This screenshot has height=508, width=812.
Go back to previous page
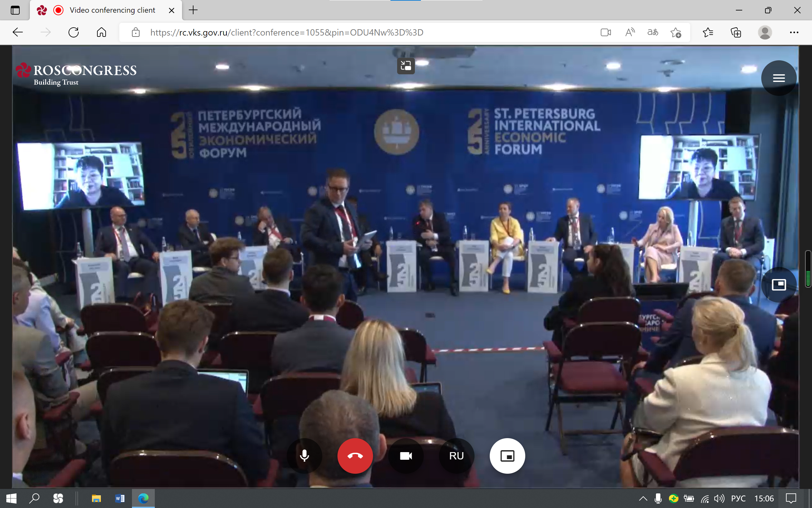coord(17,32)
